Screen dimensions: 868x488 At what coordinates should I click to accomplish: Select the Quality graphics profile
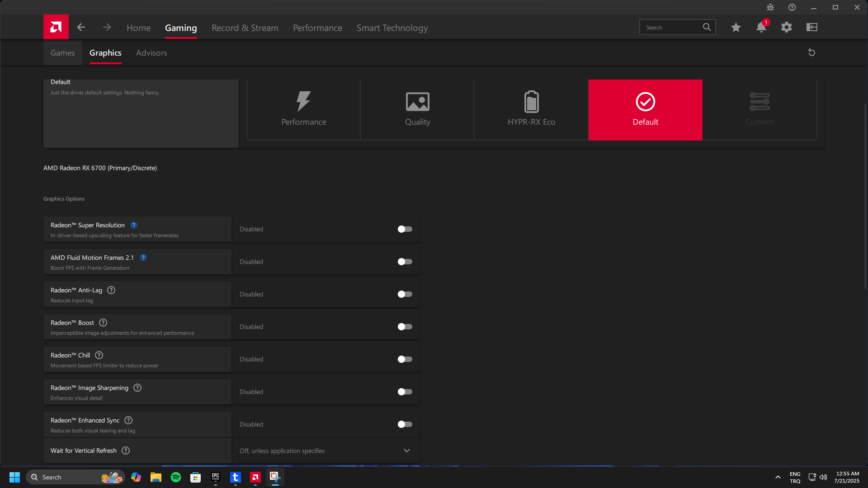pos(417,110)
